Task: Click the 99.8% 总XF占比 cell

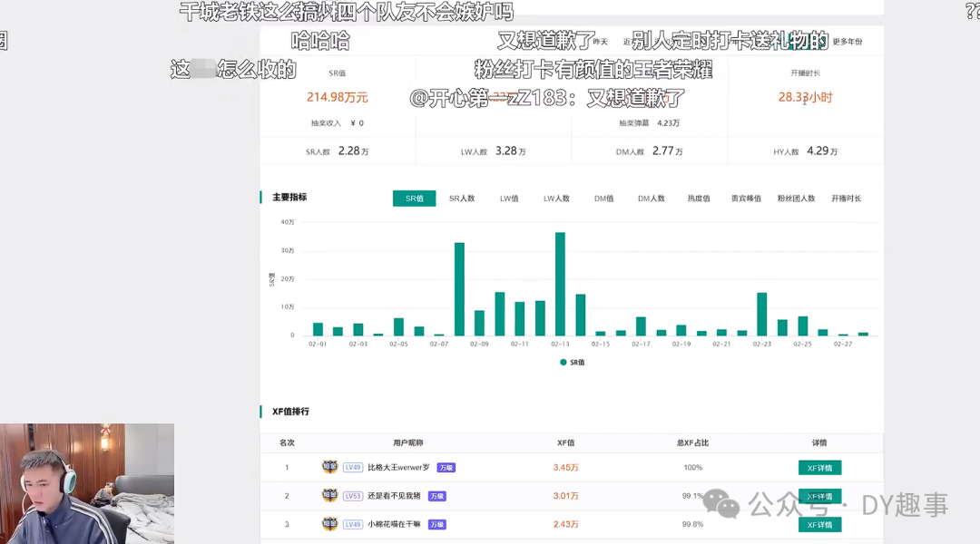Action: (x=692, y=525)
